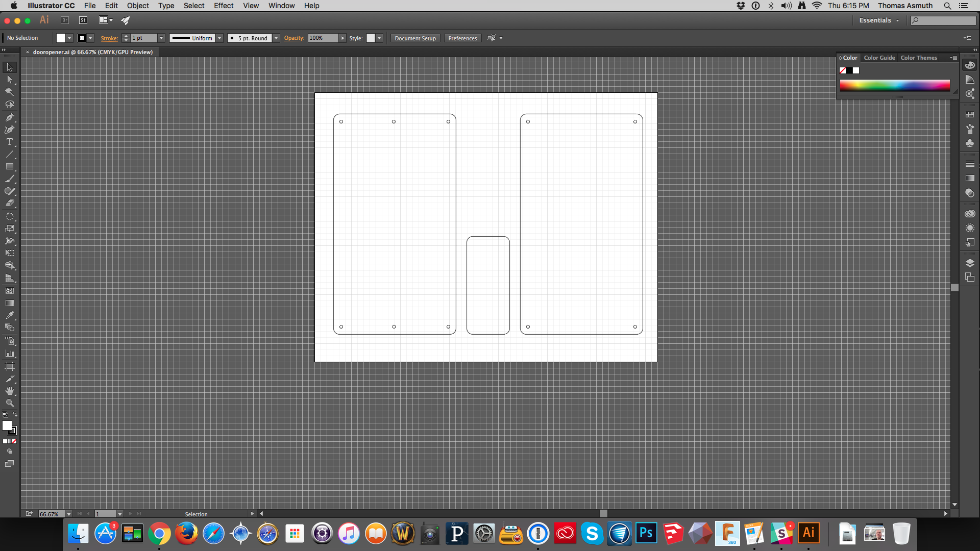980x551 pixels.
Task: Select the Paintbrush tool
Action: [10, 179]
